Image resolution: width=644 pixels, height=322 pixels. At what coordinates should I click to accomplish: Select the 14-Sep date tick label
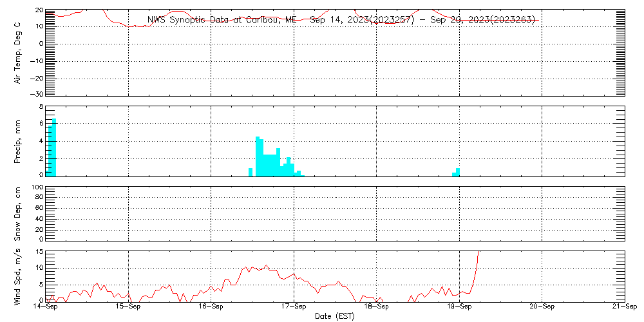pyautogui.click(x=45, y=308)
